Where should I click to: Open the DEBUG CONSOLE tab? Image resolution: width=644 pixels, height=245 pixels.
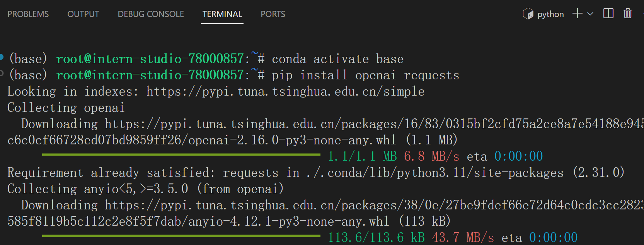[x=151, y=14]
